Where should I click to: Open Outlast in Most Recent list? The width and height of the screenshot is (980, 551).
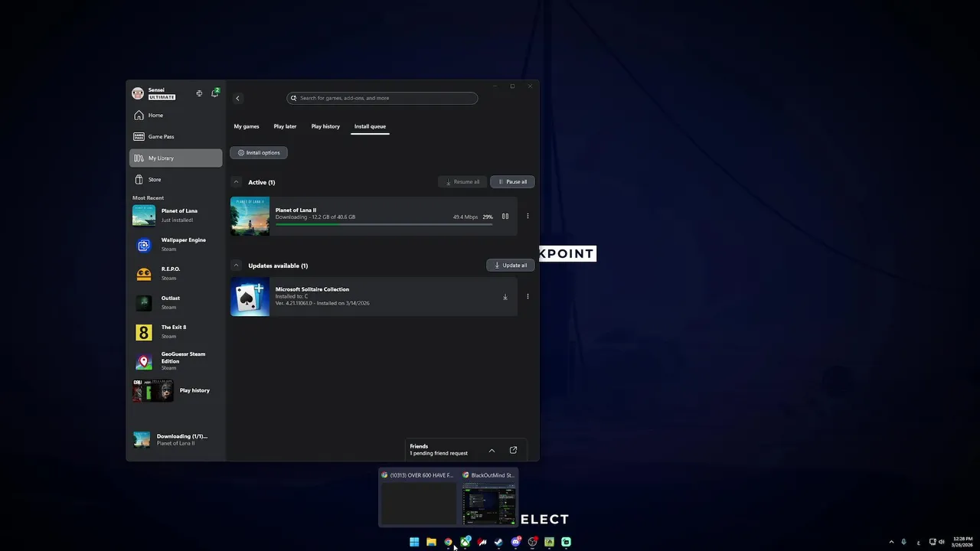(x=176, y=302)
